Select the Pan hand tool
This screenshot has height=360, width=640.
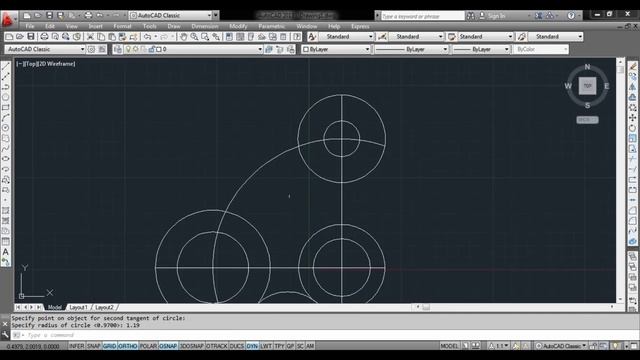183,37
